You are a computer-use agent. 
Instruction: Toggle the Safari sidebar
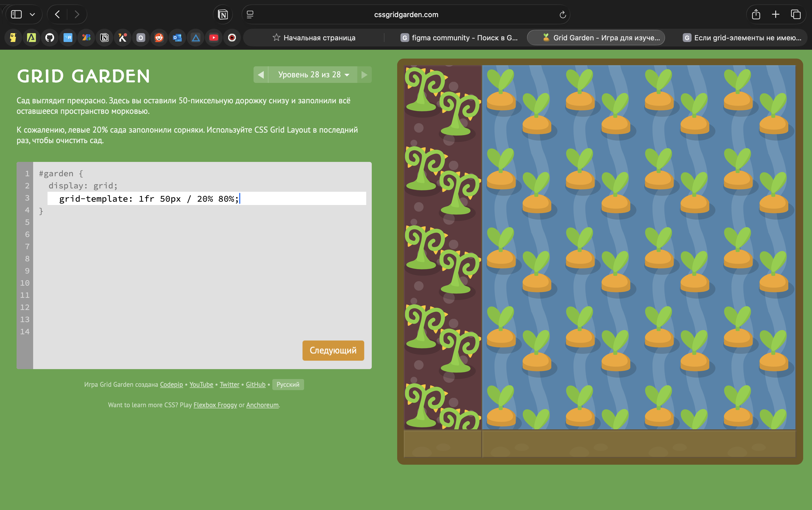(x=17, y=14)
